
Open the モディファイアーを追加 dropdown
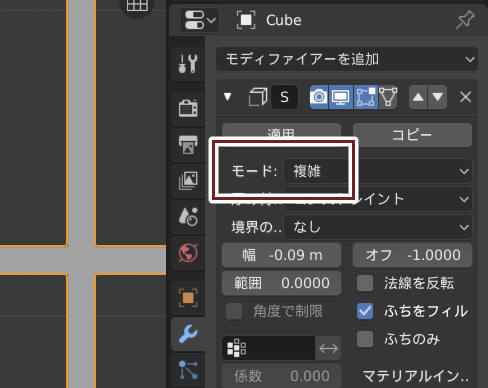pos(347,59)
